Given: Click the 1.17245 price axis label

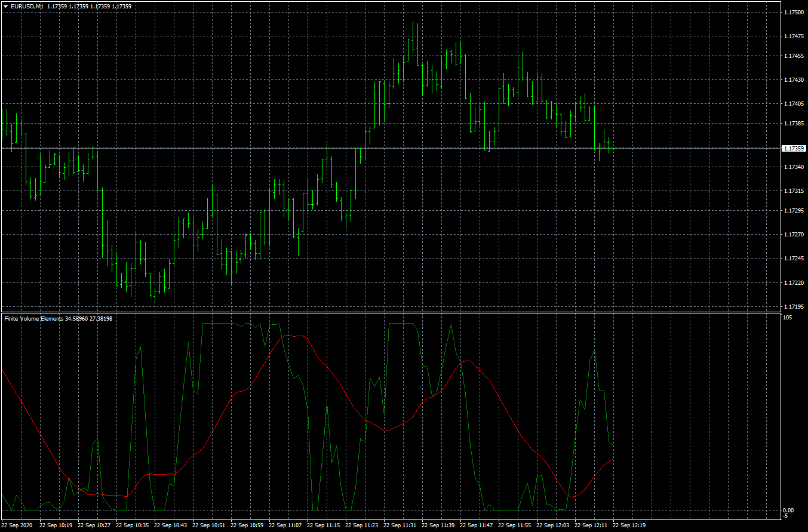Looking at the screenshot, I should (794, 259).
